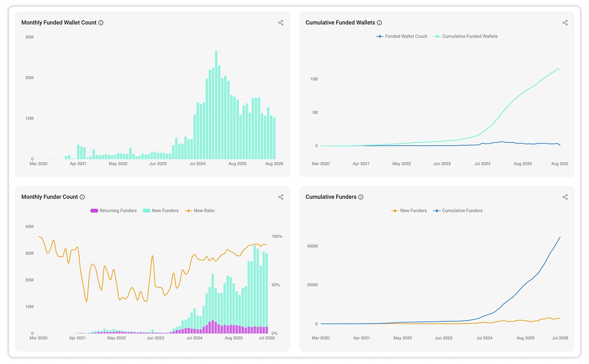
Task: Click 10B axis label in Cumulative Funded Wallets
Action: pyautogui.click(x=314, y=79)
